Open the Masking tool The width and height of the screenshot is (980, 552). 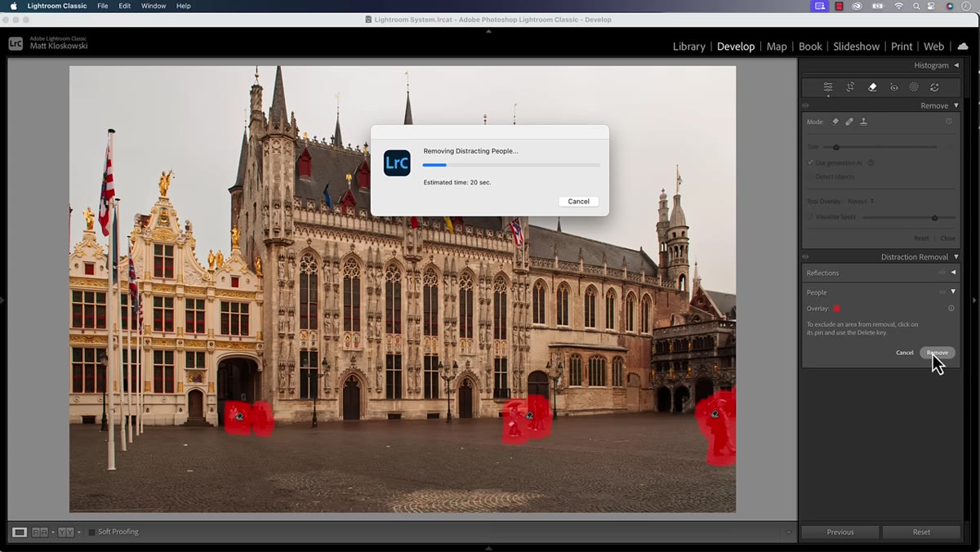tap(914, 87)
